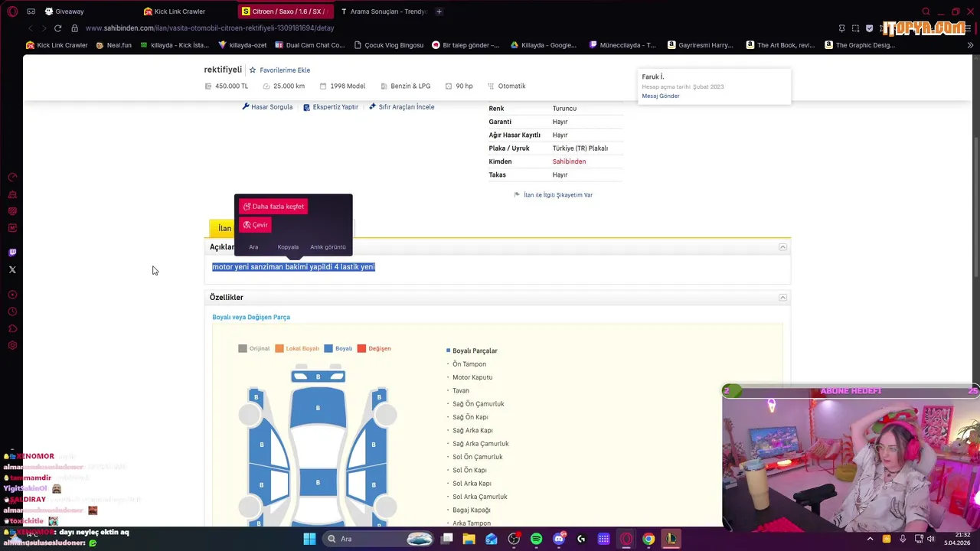
Task: Click the red Değişen legend swatch
Action: pos(361,349)
